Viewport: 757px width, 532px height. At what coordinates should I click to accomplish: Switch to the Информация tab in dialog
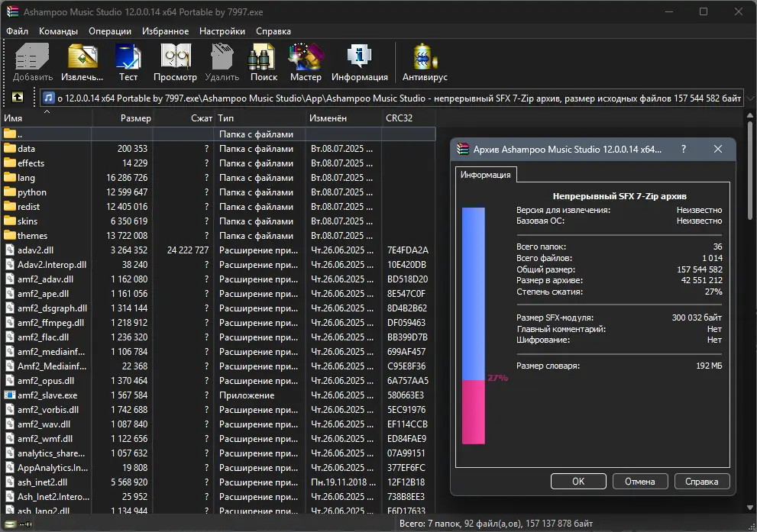[487, 174]
